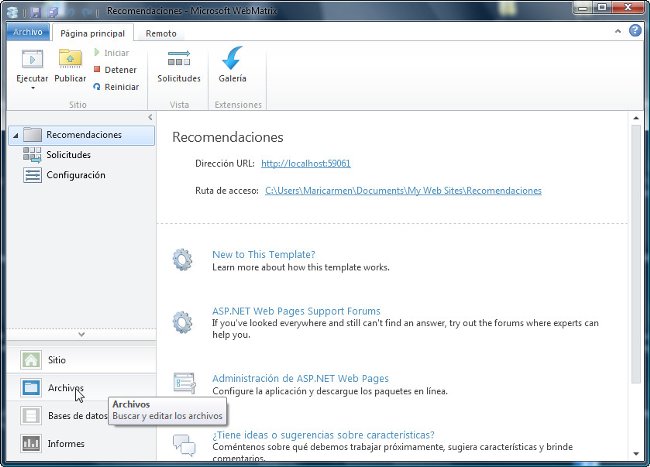Open the ASP.NET Web Pages Support Forums link
This screenshot has height=467, width=650.
tap(296, 311)
